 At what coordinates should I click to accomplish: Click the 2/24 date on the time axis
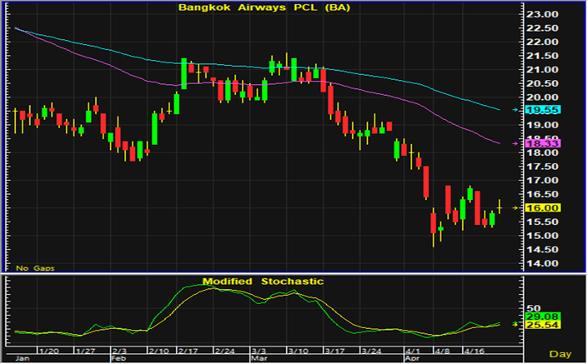click(224, 351)
